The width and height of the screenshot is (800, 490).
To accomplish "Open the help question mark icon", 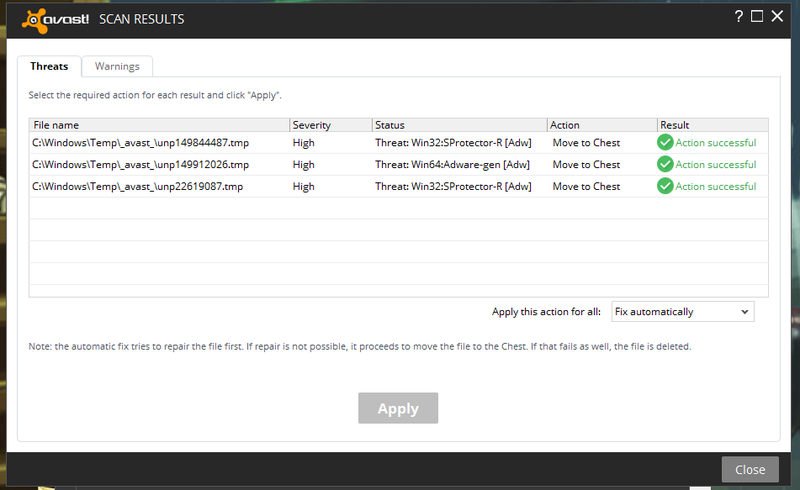I will (x=738, y=16).
